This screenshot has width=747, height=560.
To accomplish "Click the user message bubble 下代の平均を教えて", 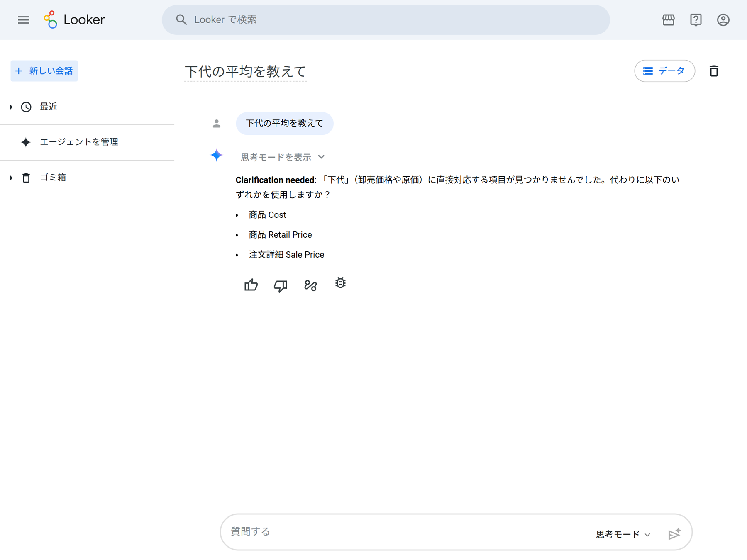I will click(284, 123).
